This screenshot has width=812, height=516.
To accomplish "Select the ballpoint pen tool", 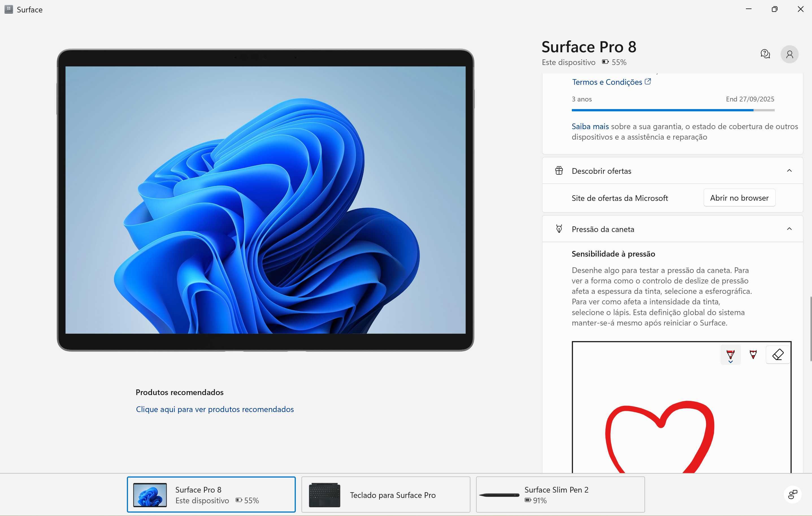I will point(730,355).
